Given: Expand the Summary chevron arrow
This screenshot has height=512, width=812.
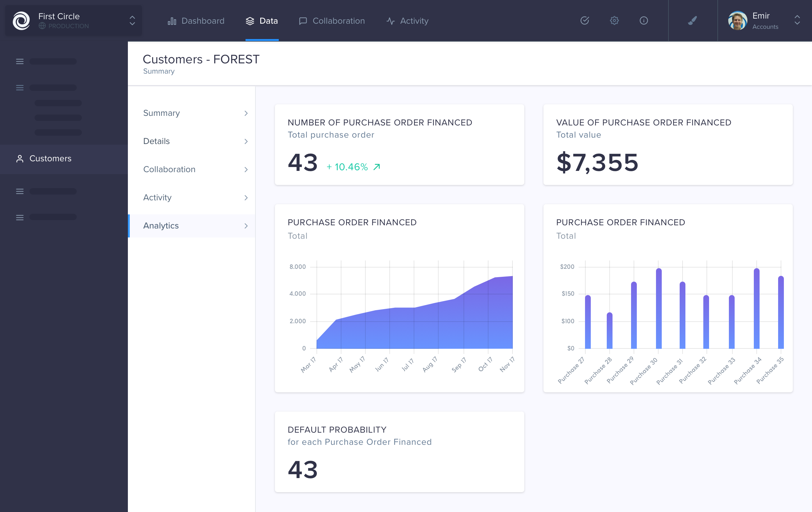Looking at the screenshot, I should pos(246,113).
